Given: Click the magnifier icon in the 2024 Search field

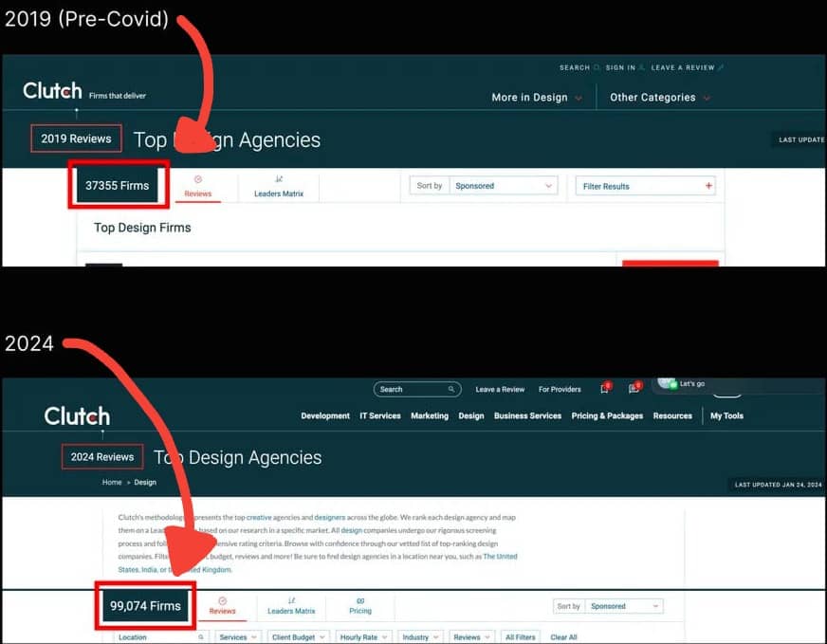Looking at the screenshot, I should 451,389.
